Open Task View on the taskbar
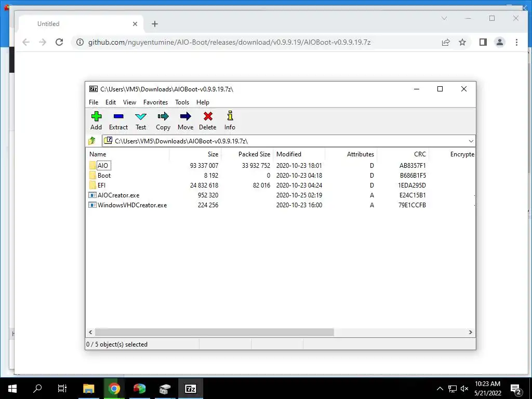532x399 pixels. [62, 389]
